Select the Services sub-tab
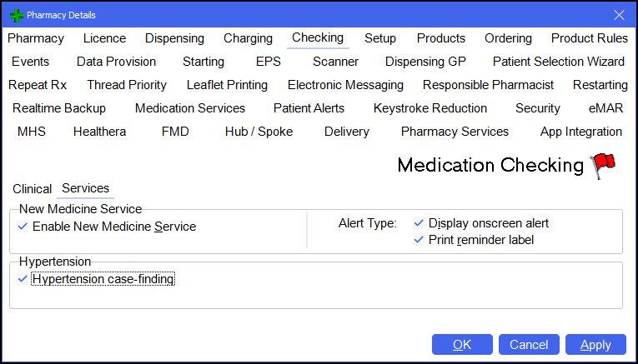This screenshot has height=364, width=638. click(85, 189)
